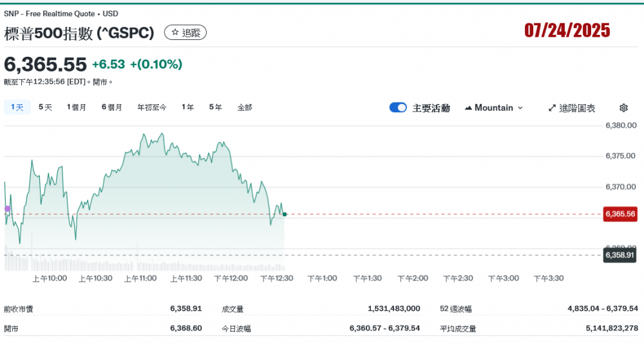Click the star icon in the 追蹤 button
644x345 pixels.
tap(175, 32)
